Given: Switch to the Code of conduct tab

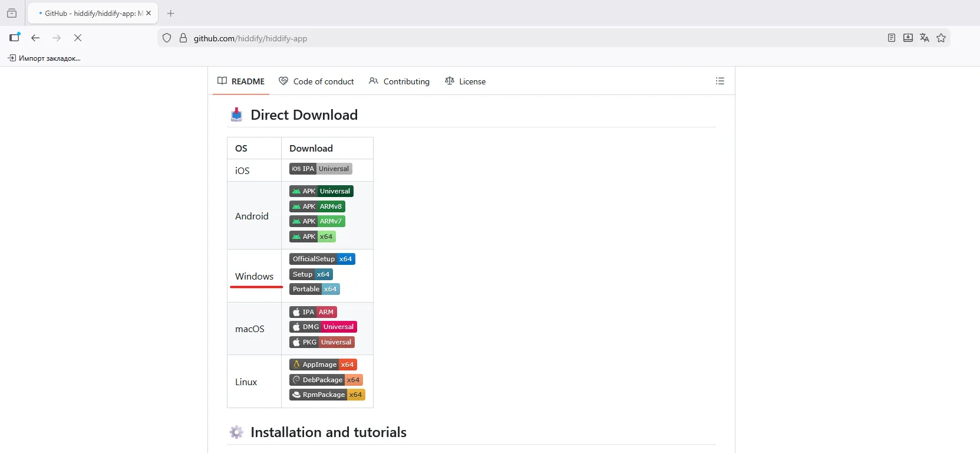Looking at the screenshot, I should tap(316, 81).
